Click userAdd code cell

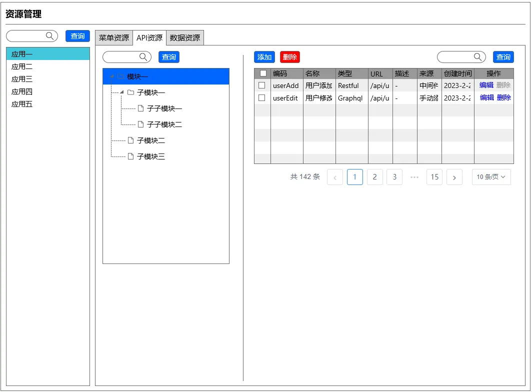287,85
